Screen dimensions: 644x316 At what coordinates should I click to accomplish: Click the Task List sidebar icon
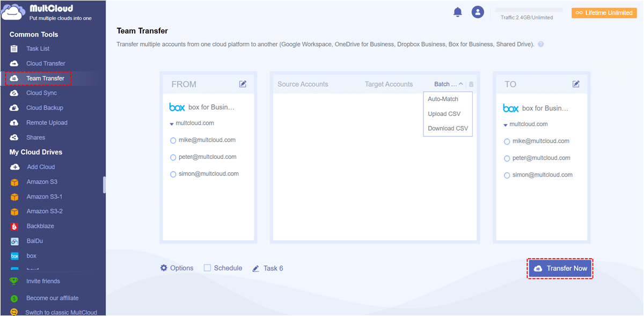point(14,49)
